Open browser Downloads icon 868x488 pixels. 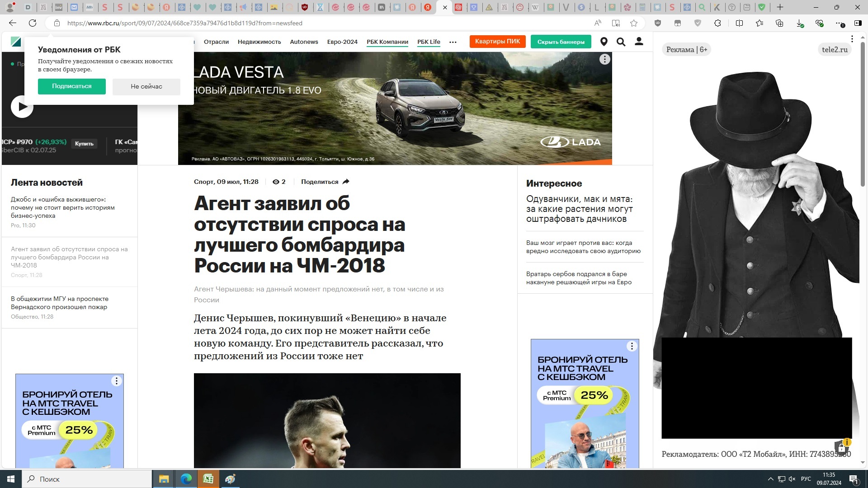(799, 23)
